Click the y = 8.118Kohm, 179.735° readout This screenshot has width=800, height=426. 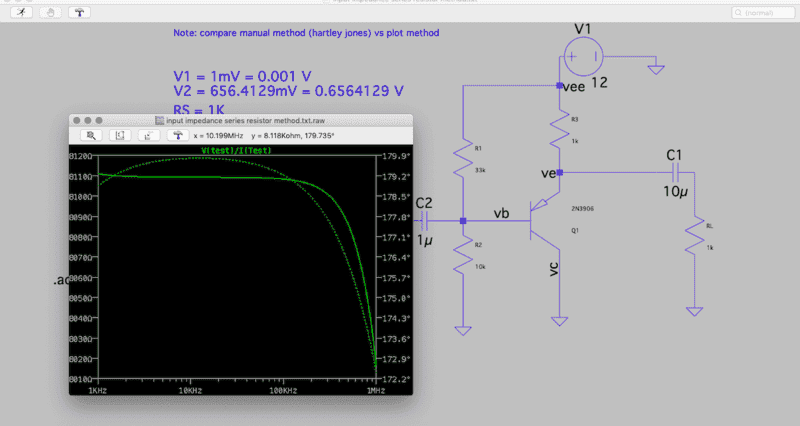pyautogui.click(x=292, y=136)
